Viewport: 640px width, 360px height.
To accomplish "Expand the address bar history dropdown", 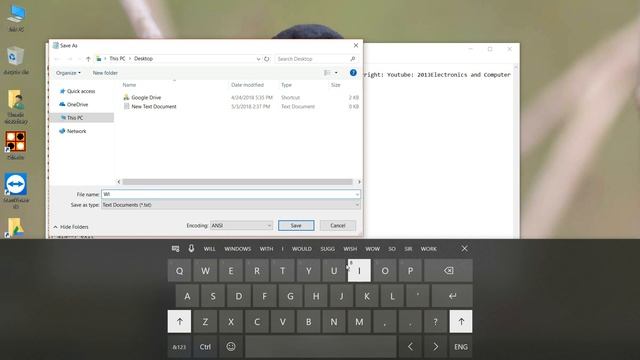I will [258, 59].
